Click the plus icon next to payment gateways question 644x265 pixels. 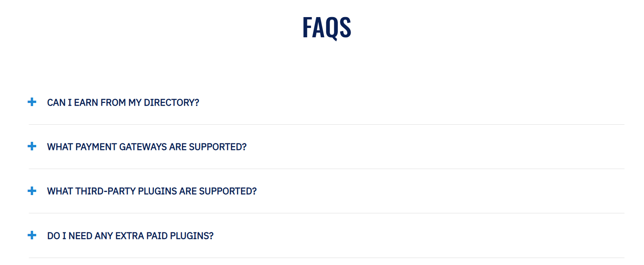coord(32,146)
